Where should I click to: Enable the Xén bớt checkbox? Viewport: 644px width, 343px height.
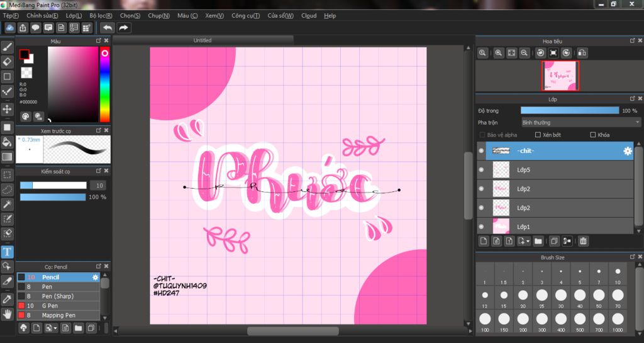538,135
